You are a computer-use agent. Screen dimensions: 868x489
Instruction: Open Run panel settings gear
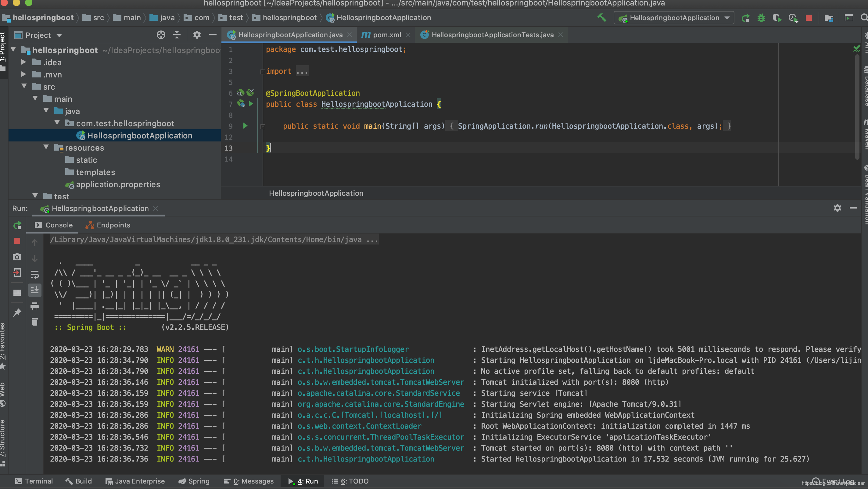tap(837, 208)
